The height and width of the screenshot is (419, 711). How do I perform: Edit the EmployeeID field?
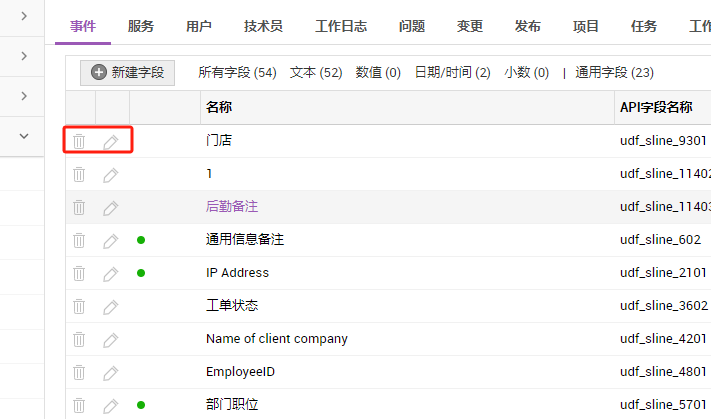click(x=111, y=372)
